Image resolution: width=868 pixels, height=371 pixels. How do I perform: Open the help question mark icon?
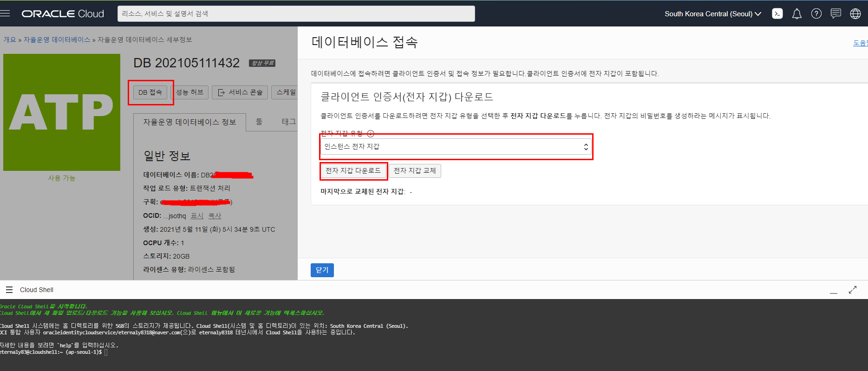[x=816, y=14]
